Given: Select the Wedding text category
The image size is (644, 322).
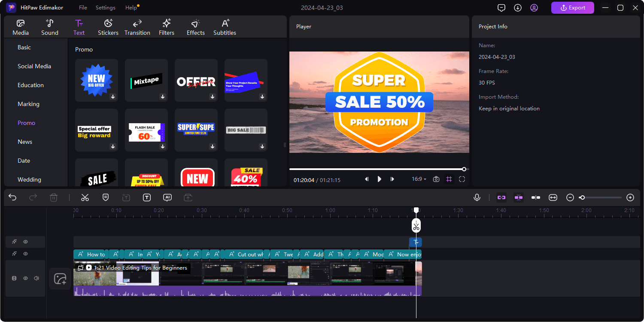Looking at the screenshot, I should click(29, 179).
